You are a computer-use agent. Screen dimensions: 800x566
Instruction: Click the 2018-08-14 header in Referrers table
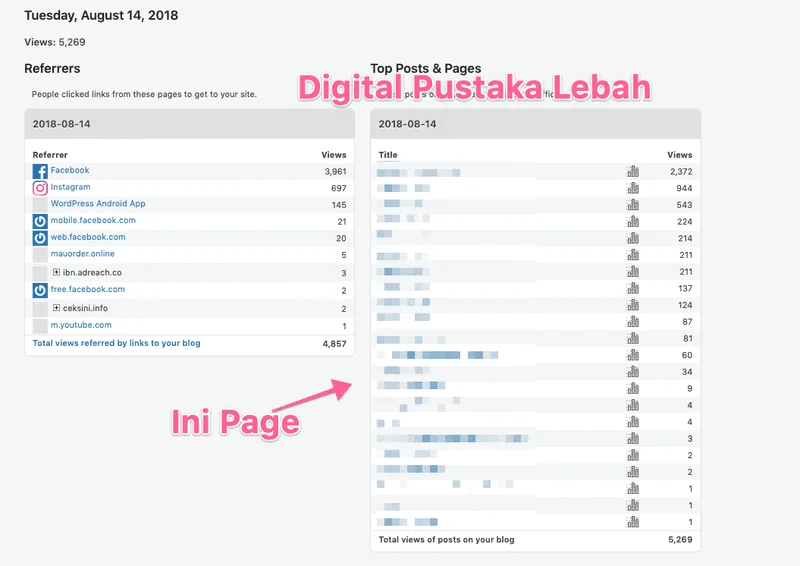[61, 124]
